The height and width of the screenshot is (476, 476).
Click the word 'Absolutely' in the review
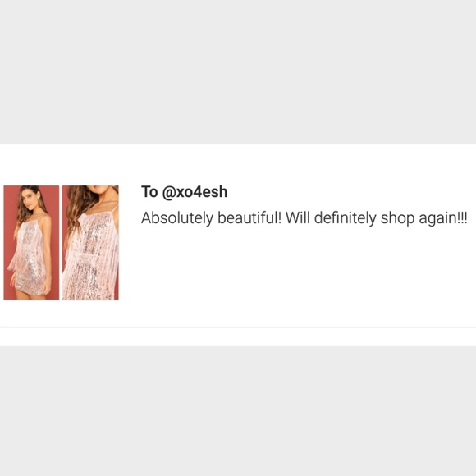177,218
